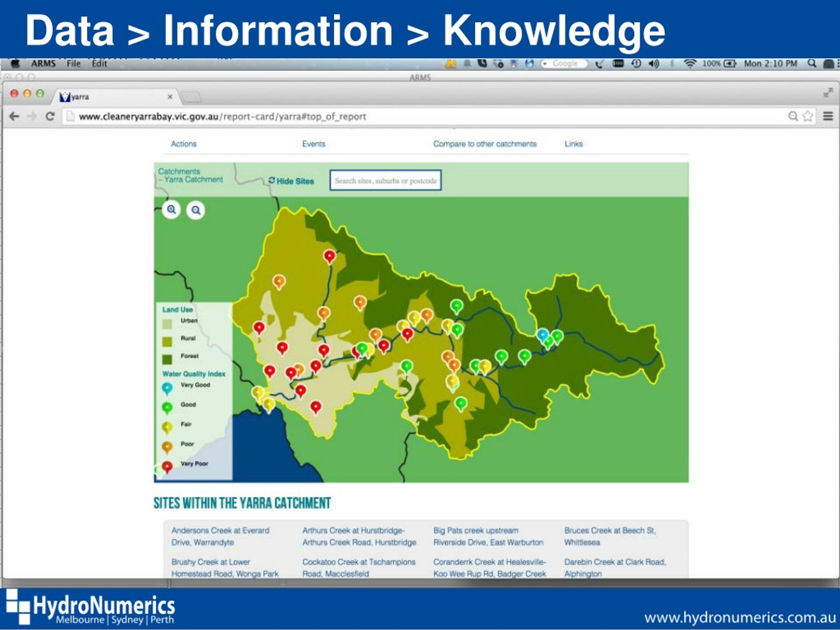Bookmark page with the star icon

click(x=807, y=116)
